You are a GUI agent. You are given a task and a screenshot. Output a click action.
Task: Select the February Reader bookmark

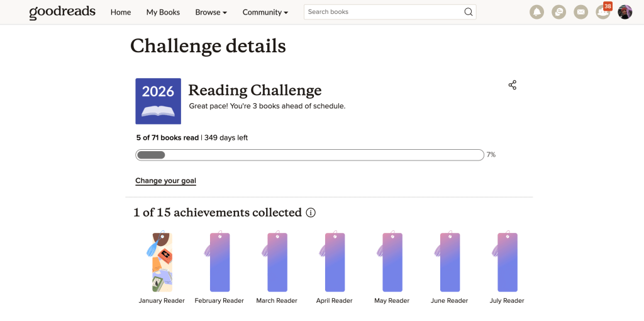click(x=219, y=262)
